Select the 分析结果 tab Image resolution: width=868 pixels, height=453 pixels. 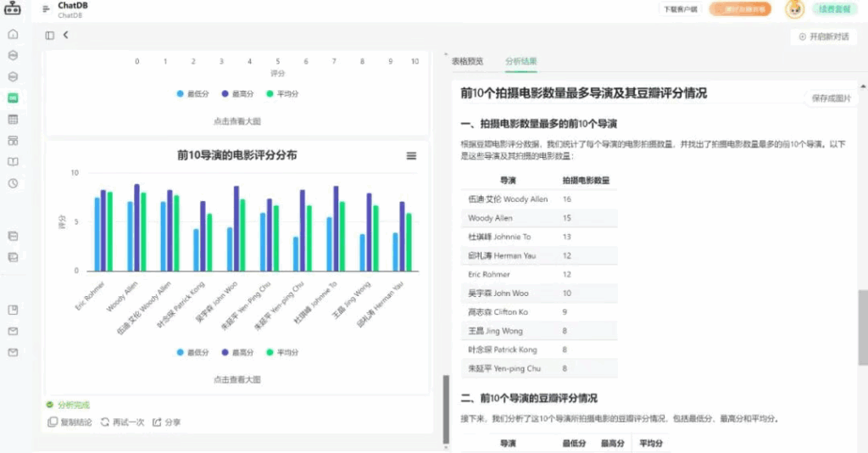[x=520, y=61]
